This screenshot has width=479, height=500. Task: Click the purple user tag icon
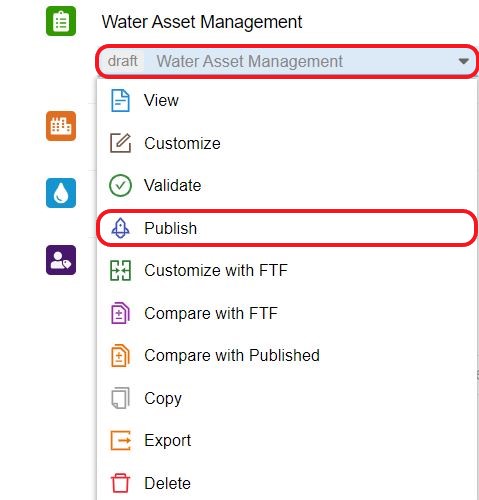click(x=61, y=260)
